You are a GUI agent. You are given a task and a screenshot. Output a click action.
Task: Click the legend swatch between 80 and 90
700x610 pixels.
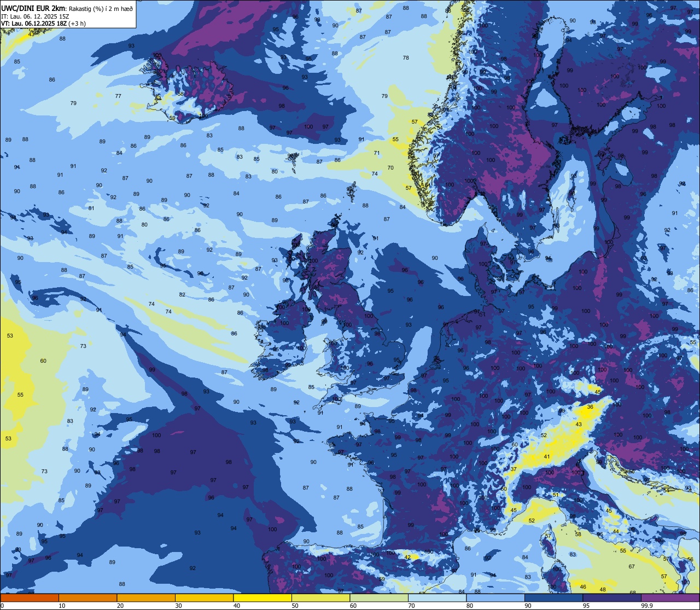point(495,597)
